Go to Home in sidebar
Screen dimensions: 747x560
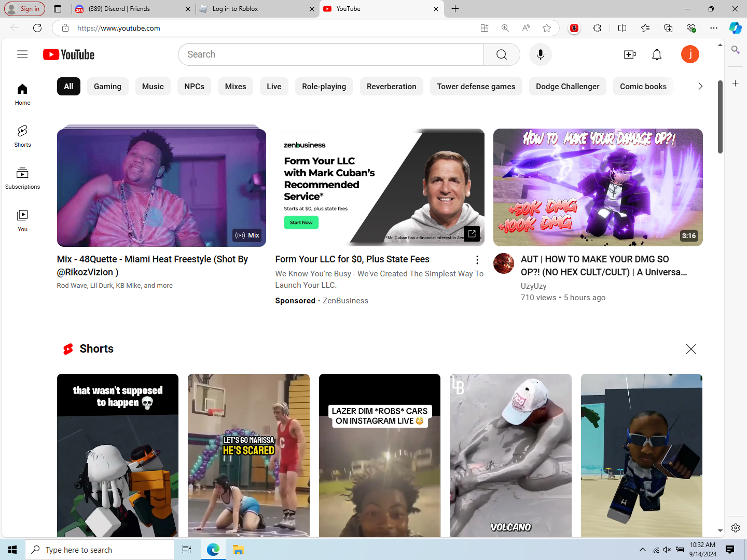(22, 94)
